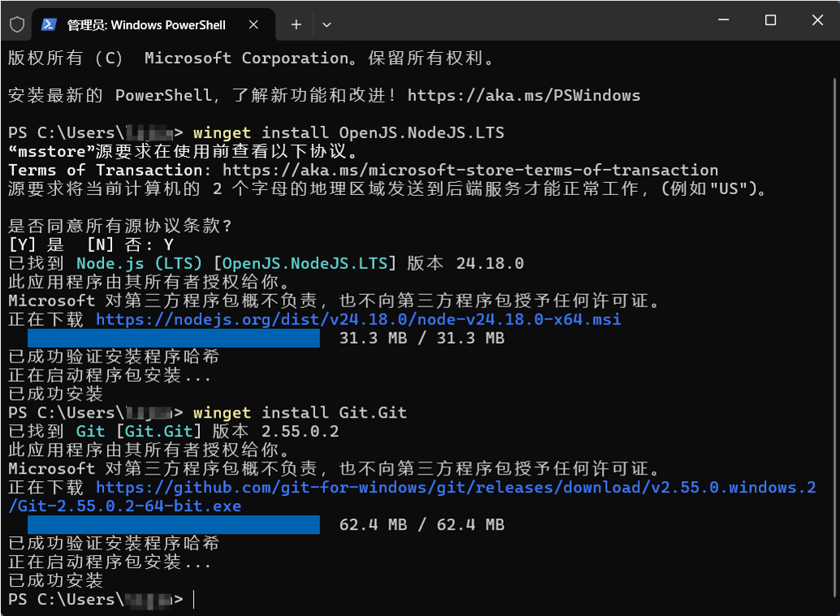
Task: Open a new tab with plus button
Action: coord(297,24)
